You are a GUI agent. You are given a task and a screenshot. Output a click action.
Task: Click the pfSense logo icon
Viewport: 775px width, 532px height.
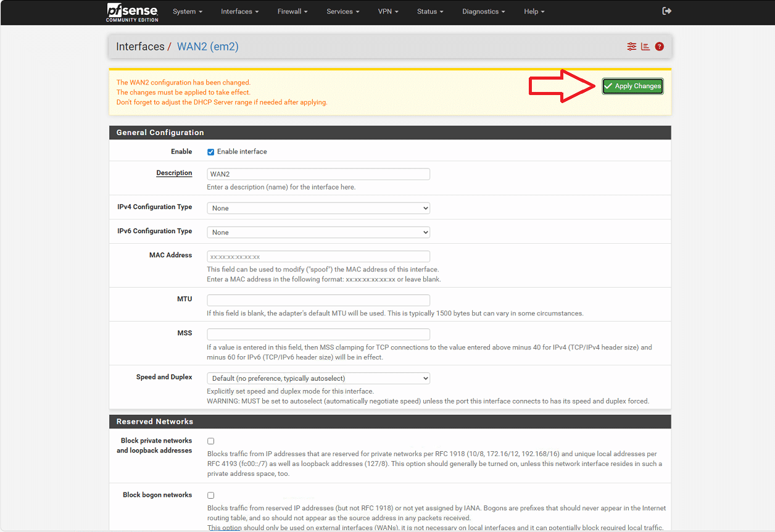tap(132, 12)
